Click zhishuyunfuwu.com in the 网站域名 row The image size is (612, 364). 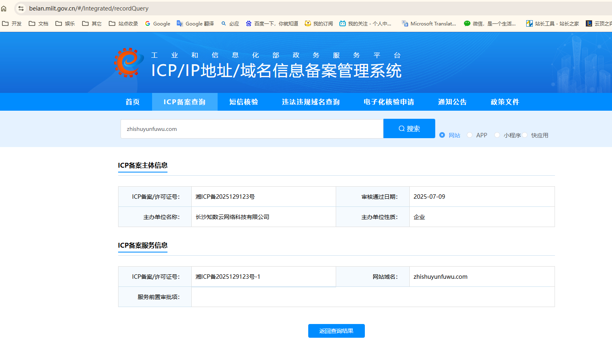point(440,277)
